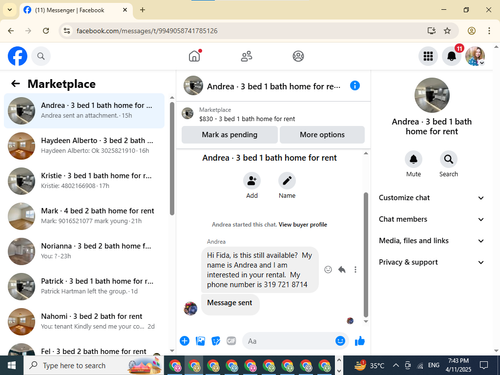
Task: Open Nahomi 3 bed 2 bath conversation
Action: point(84,322)
